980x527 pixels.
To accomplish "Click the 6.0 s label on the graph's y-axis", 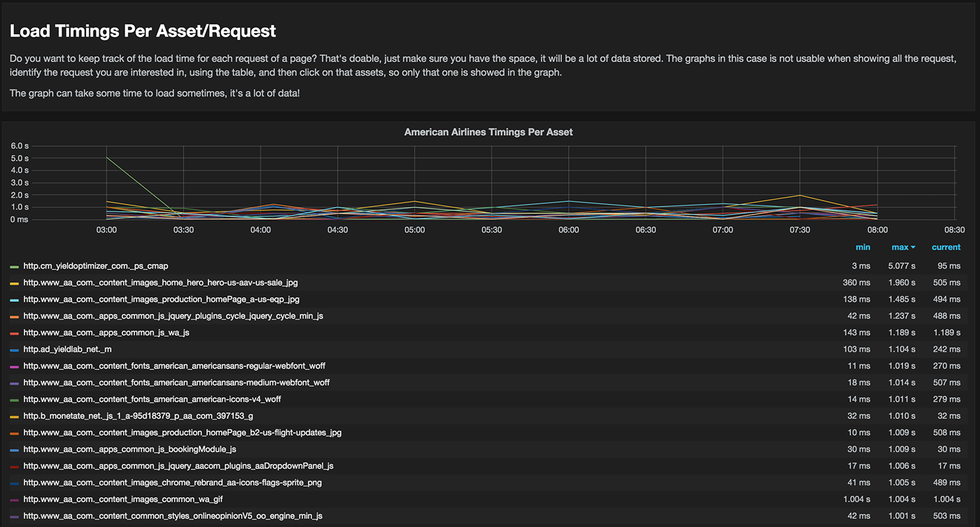I will pos(20,146).
